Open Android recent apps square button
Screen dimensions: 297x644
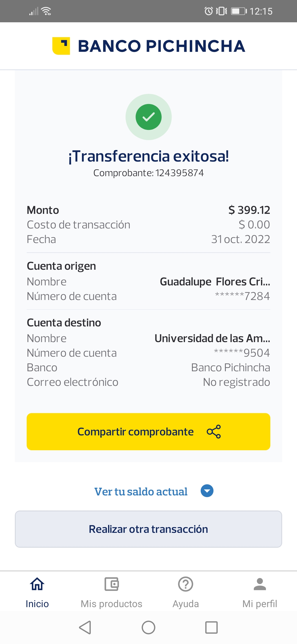pyautogui.click(x=211, y=627)
